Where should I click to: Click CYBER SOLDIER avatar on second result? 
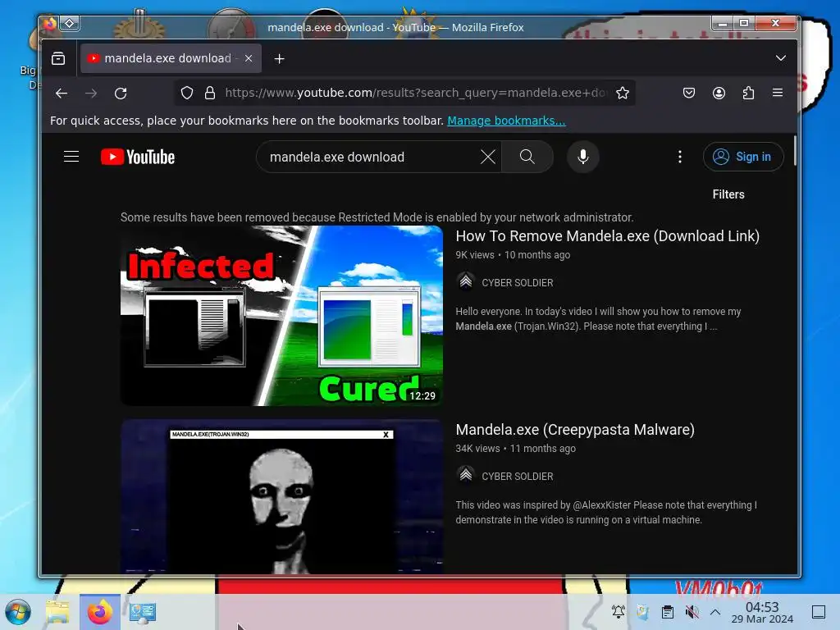[x=466, y=475]
